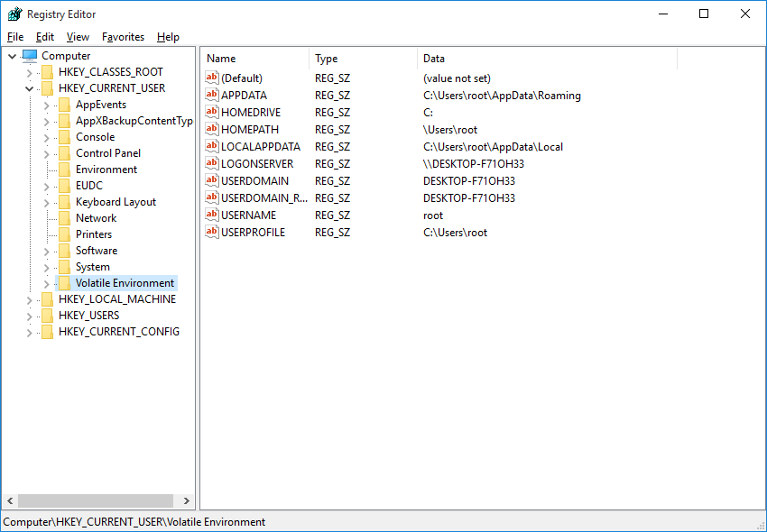Click the string icon beside (Default)
The image size is (767, 532).
click(x=212, y=78)
